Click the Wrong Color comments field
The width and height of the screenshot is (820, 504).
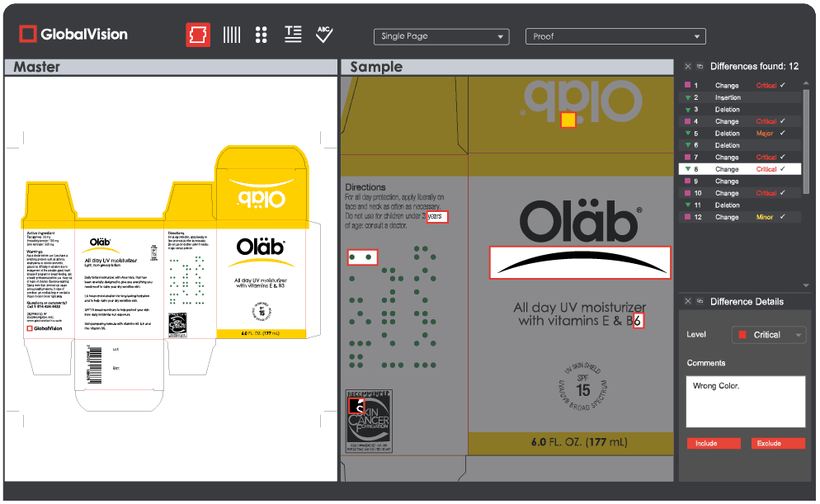(746, 402)
